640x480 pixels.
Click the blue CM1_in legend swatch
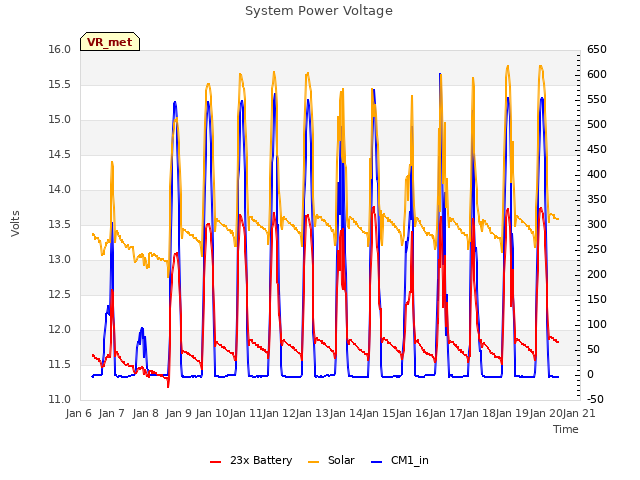[376, 462]
